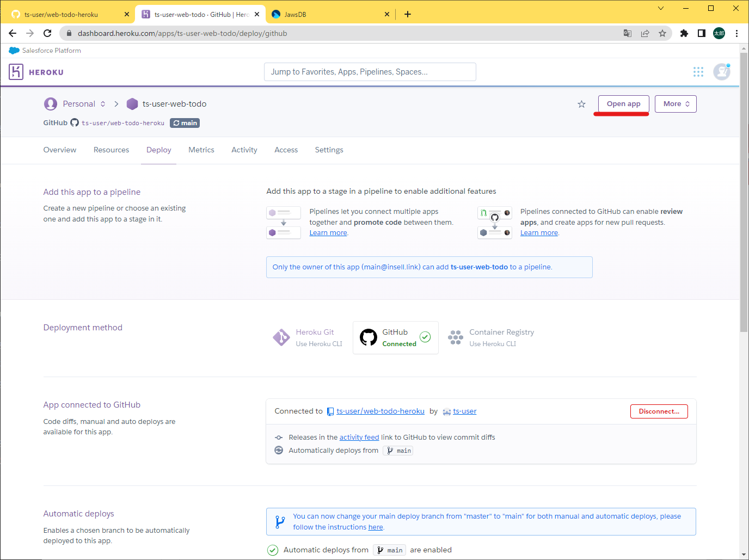Switch to the Access tab
This screenshot has height=560, width=749.
[286, 150]
